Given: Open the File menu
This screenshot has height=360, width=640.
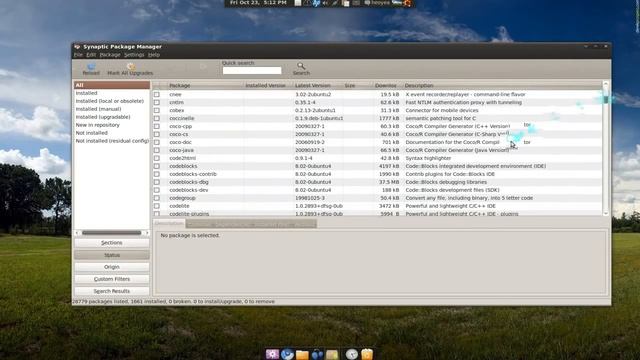Looking at the screenshot, I should (x=78, y=55).
